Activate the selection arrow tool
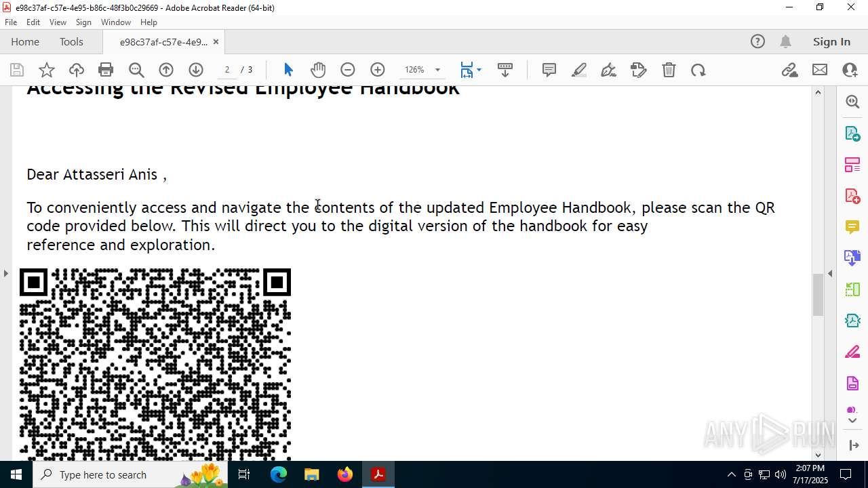Viewport: 868px width, 488px height. (x=288, y=70)
